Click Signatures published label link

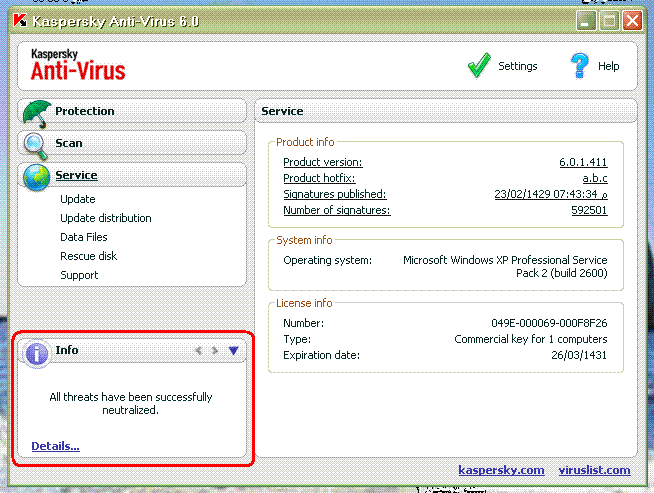(335, 194)
